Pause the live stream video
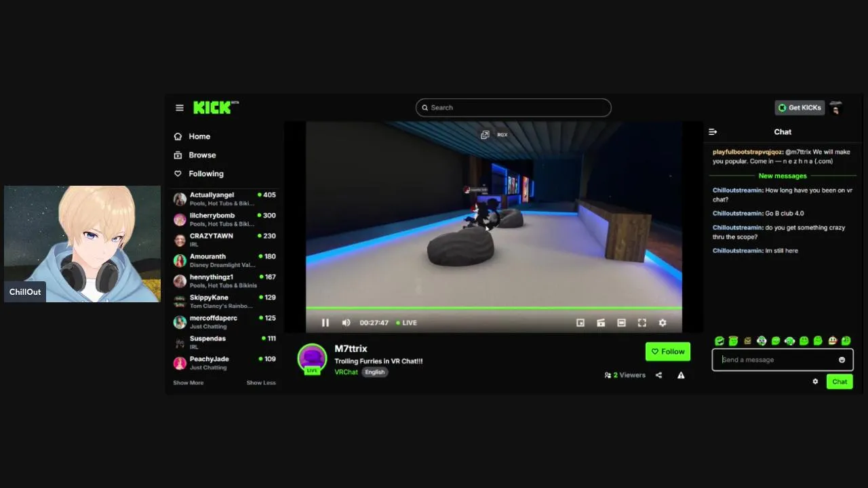The image size is (868, 488). (325, 323)
